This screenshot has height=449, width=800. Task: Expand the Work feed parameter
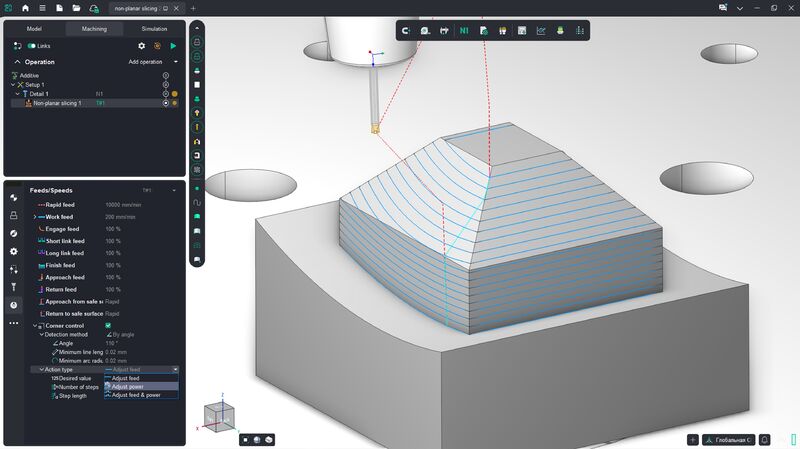click(x=35, y=217)
